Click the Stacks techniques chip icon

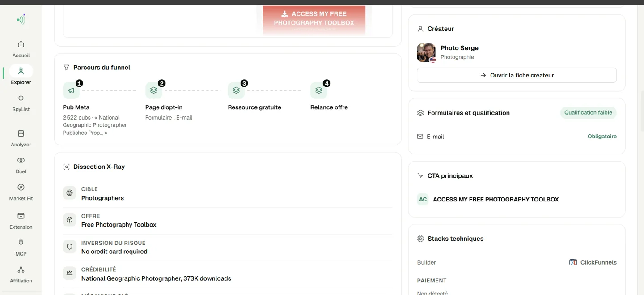click(x=420, y=239)
